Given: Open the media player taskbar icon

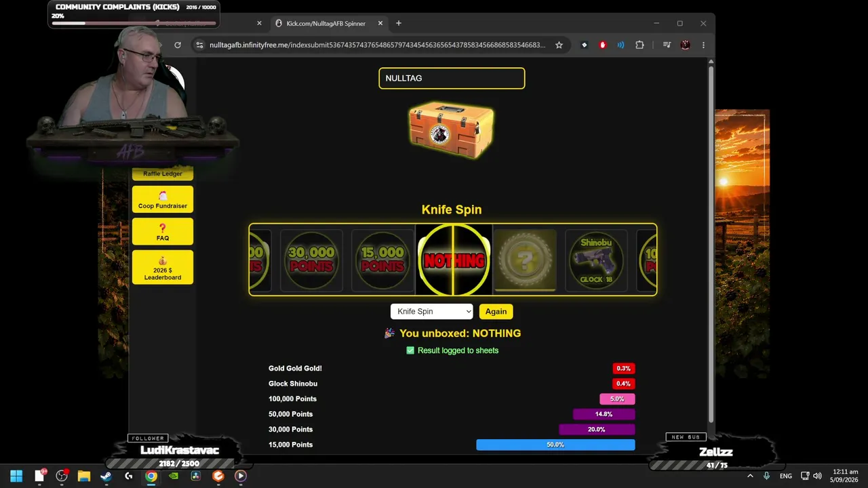Looking at the screenshot, I should (x=241, y=476).
